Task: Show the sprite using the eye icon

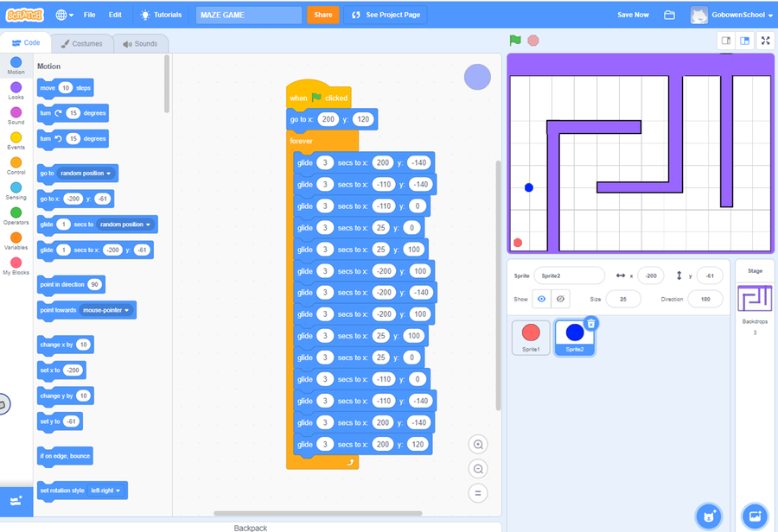Action: (542, 299)
